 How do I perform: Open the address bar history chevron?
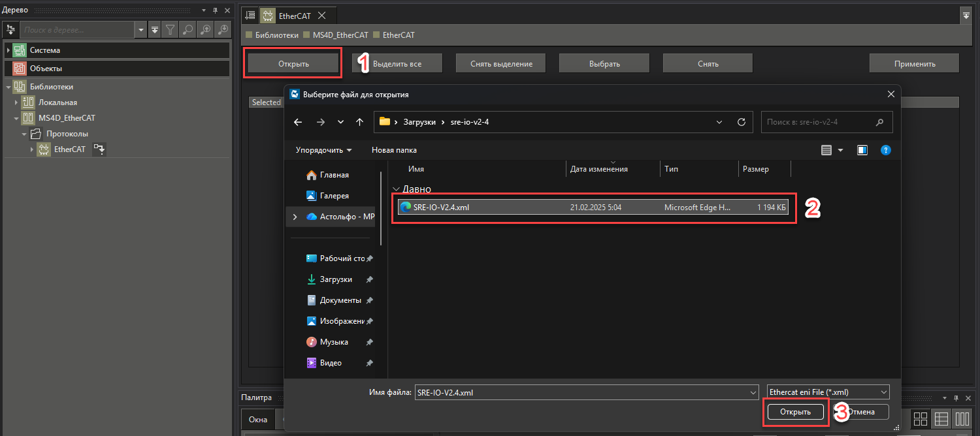[719, 122]
